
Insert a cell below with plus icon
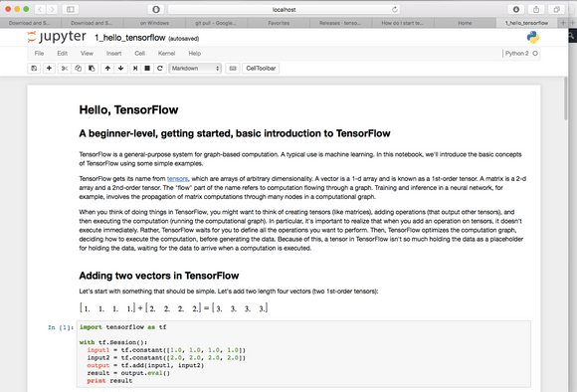click(x=49, y=68)
